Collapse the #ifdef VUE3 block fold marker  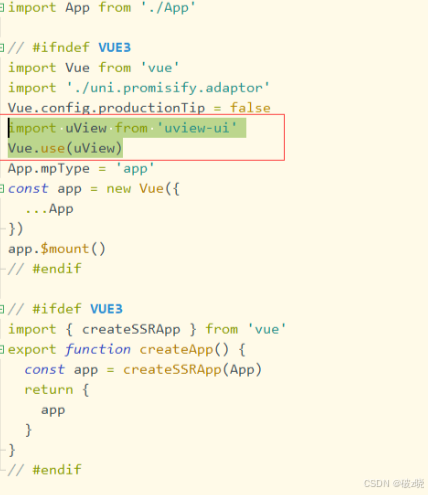pos(2,309)
